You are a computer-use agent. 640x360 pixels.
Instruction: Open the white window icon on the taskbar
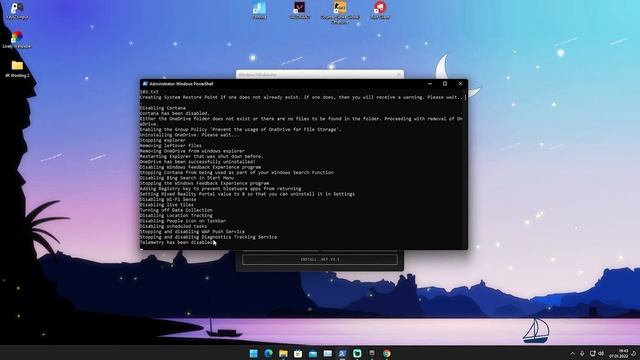point(328,353)
